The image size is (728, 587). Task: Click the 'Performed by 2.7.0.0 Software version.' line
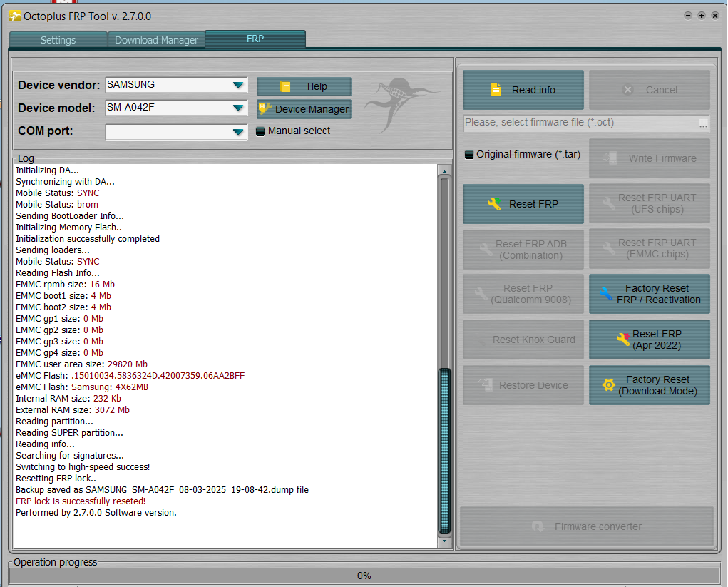[96, 512]
